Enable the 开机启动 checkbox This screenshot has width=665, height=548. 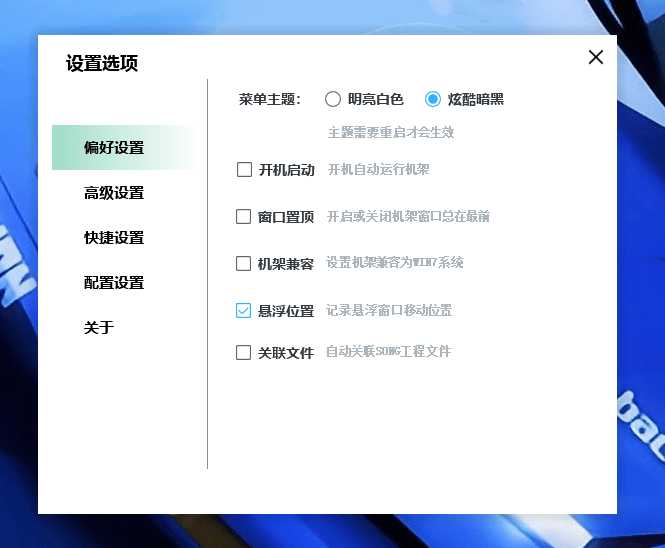[244, 170]
